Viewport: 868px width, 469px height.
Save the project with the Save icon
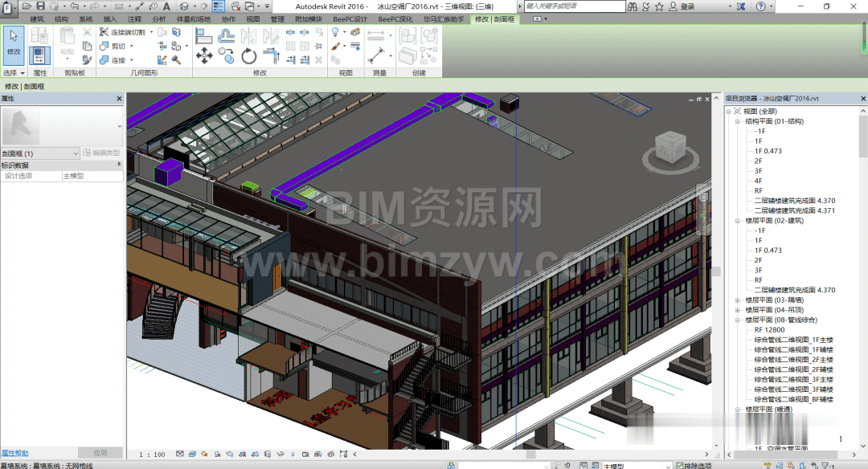pyautogui.click(x=40, y=6)
